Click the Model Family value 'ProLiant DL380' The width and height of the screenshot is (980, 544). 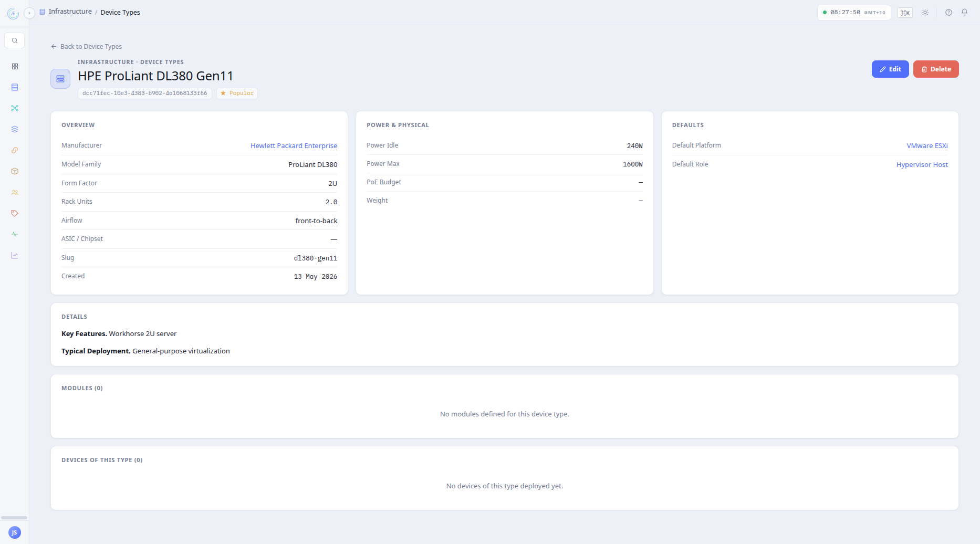(313, 165)
